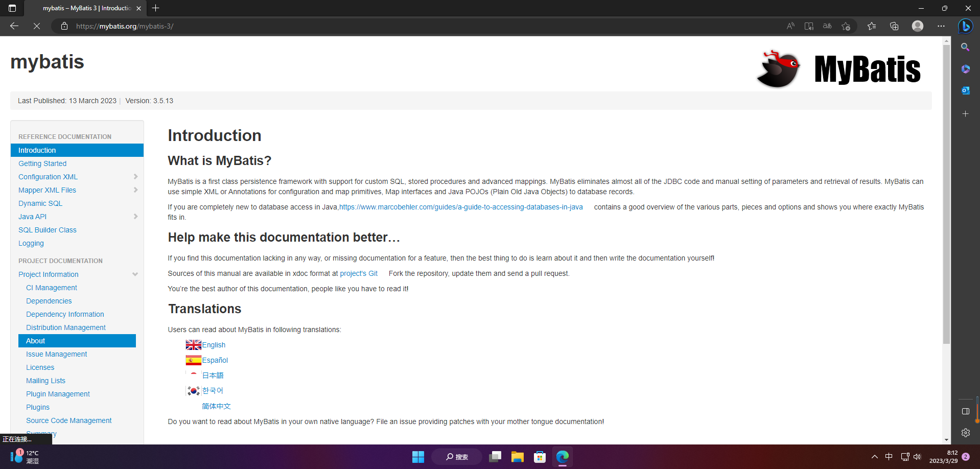Add a site to the sidebar
Viewport: 980px width, 469px height.
(965, 113)
